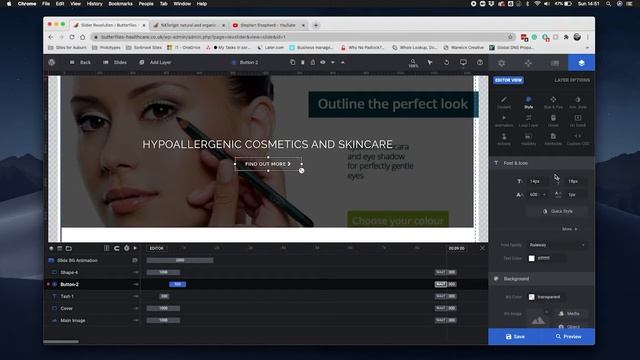This screenshot has width=640, height=360.
Task: Click the folder icon in timeline toolbar
Action: [x=69, y=248]
